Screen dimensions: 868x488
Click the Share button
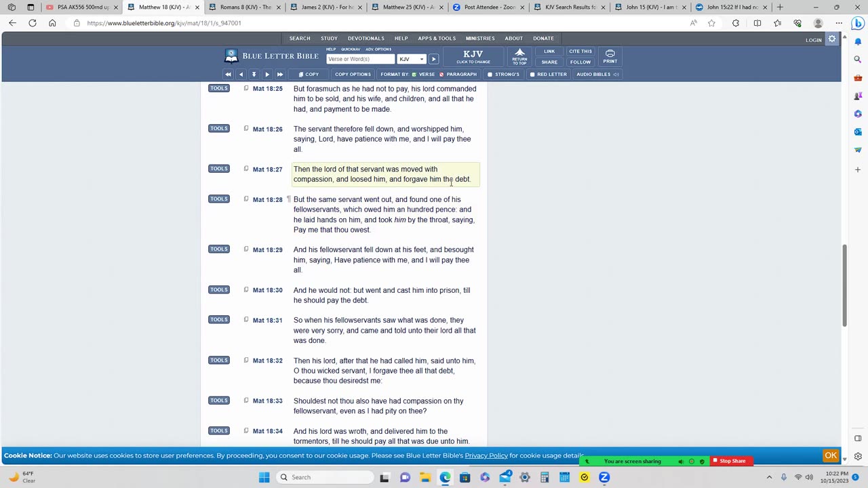(549, 62)
